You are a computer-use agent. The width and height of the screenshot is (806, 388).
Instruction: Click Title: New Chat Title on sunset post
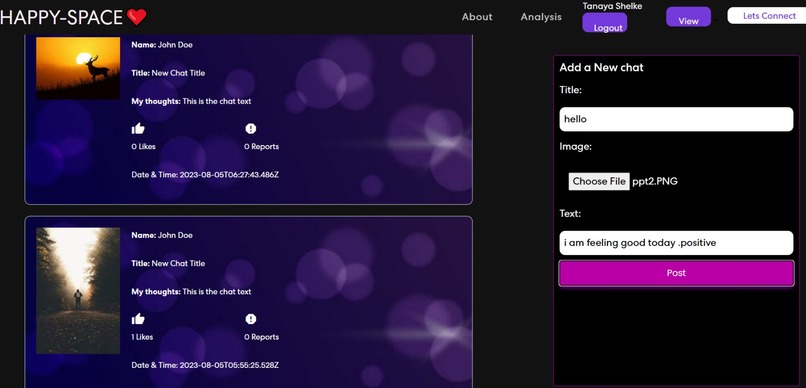point(168,73)
